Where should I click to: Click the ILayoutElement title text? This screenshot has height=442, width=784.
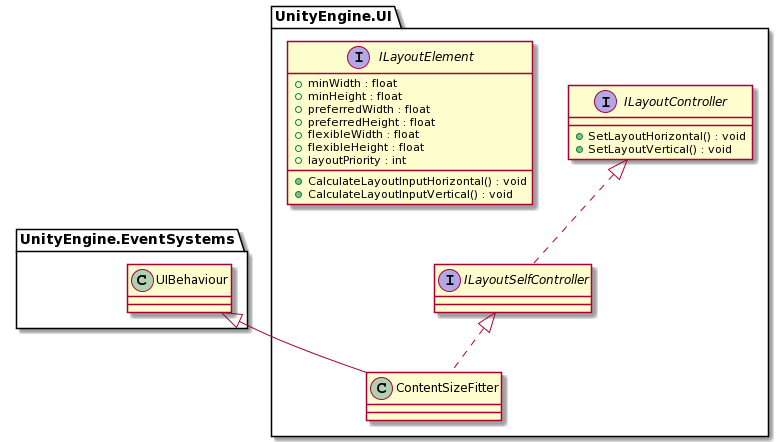click(x=426, y=57)
